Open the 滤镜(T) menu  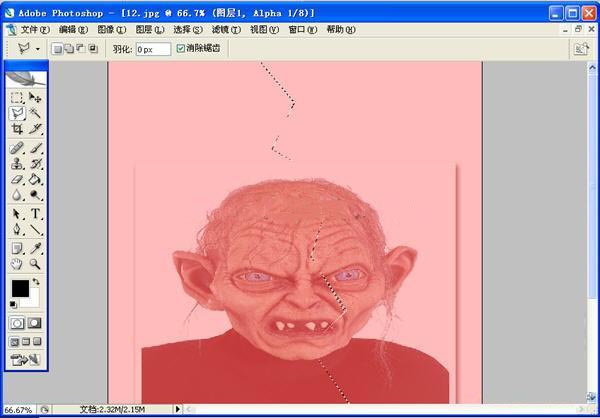click(x=226, y=30)
